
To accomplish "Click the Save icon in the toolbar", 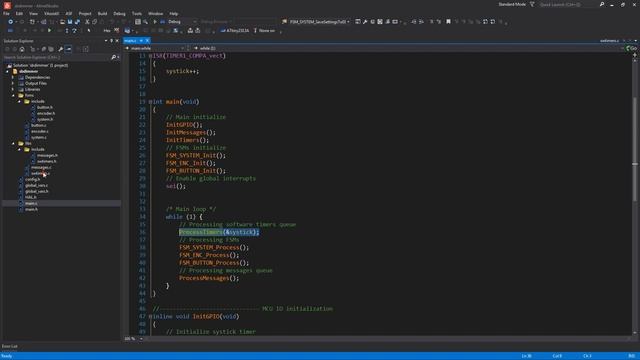I will tap(70, 22).
